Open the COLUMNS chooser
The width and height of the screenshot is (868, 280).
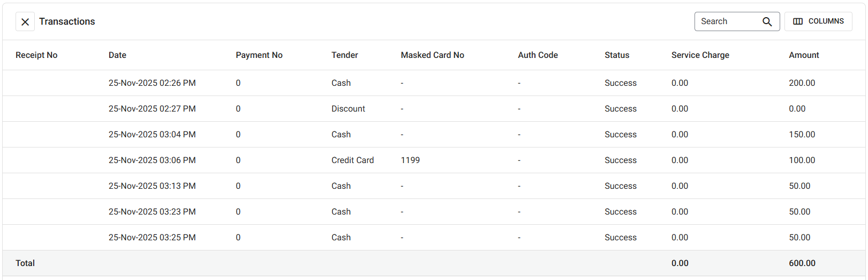pyautogui.click(x=818, y=21)
